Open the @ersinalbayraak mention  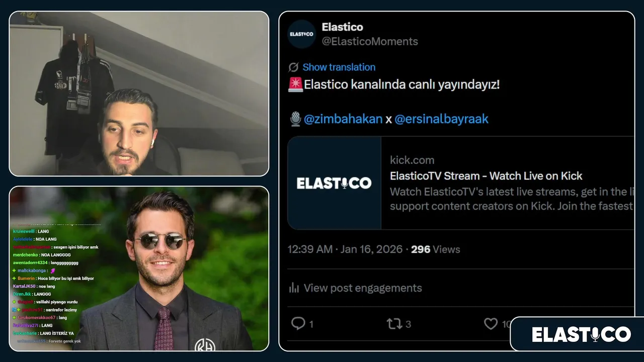click(441, 119)
